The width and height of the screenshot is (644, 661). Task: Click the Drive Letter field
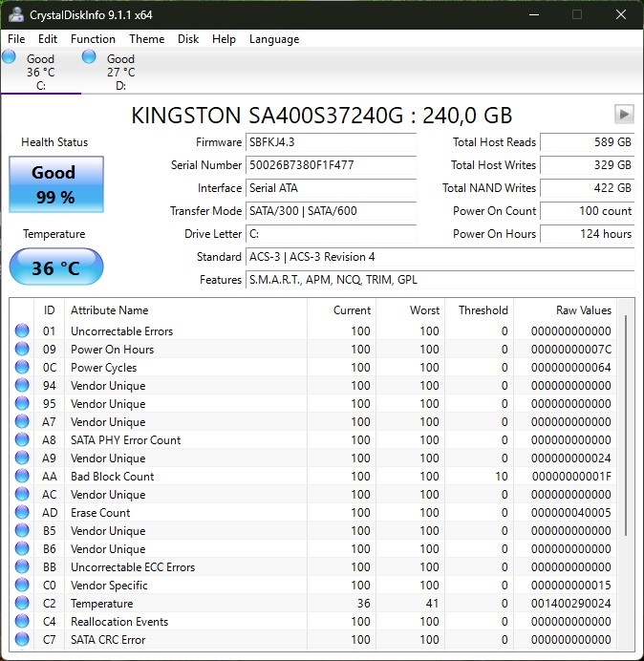331,234
